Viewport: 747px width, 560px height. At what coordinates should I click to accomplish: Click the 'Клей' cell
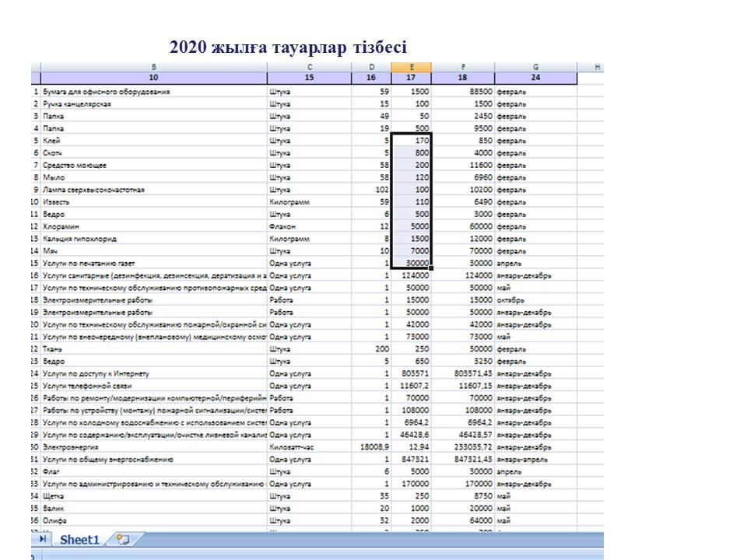tap(154, 141)
